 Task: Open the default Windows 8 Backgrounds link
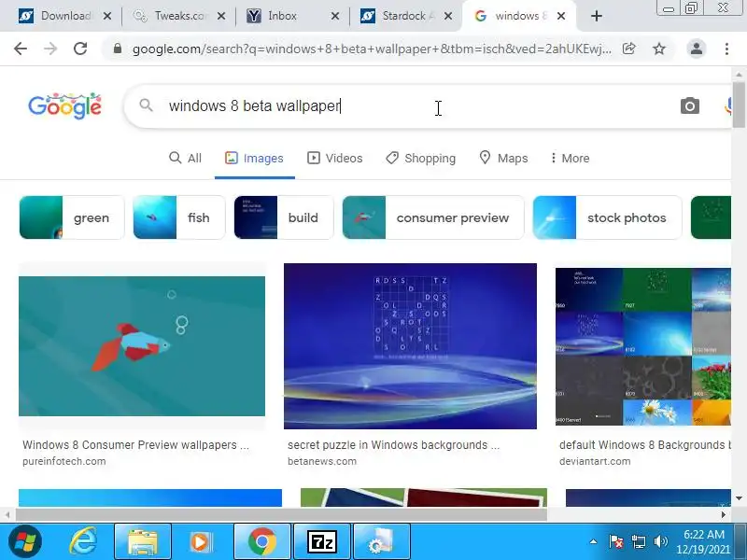click(x=645, y=445)
